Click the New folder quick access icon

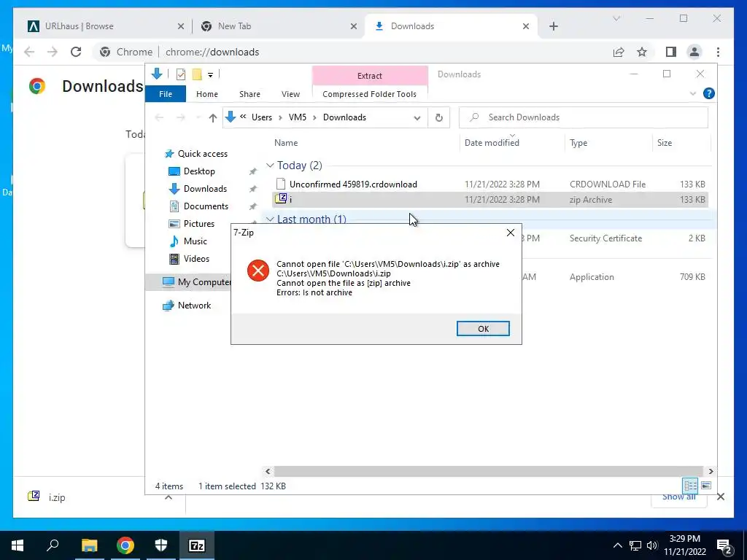click(x=197, y=74)
